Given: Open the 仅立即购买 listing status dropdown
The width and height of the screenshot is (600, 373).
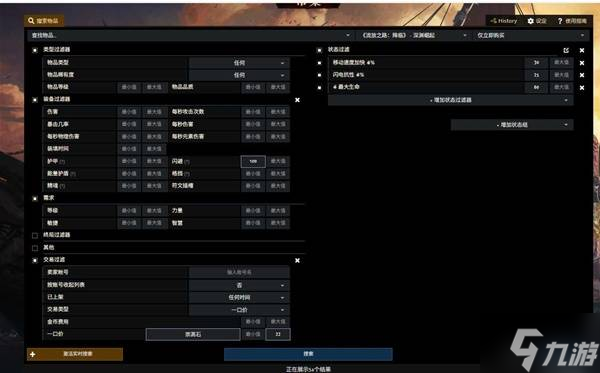Looking at the screenshot, I should click(x=531, y=35).
